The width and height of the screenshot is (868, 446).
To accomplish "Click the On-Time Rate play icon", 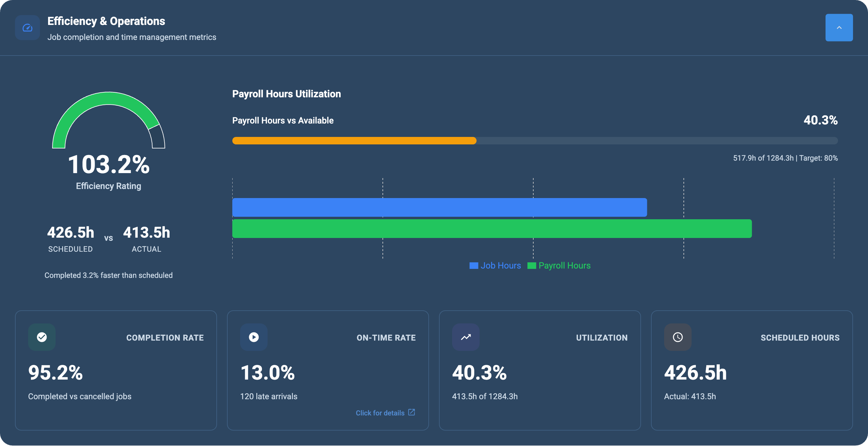I will coord(254,337).
